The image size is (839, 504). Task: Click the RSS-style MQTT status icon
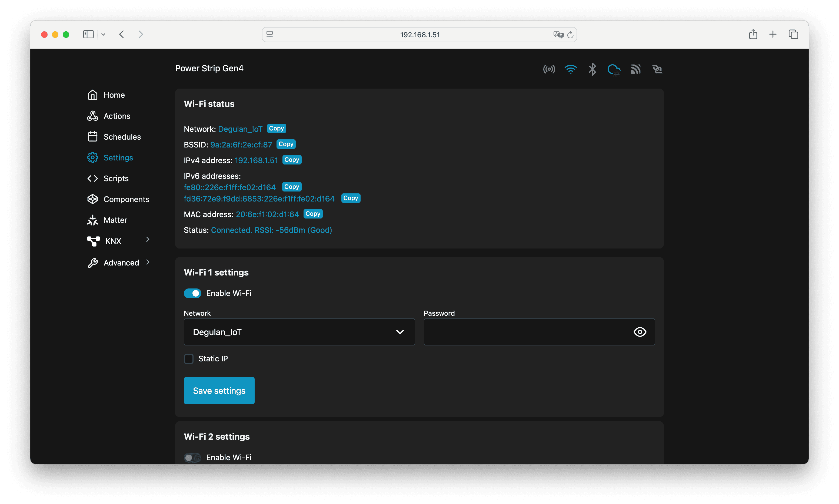[635, 69]
